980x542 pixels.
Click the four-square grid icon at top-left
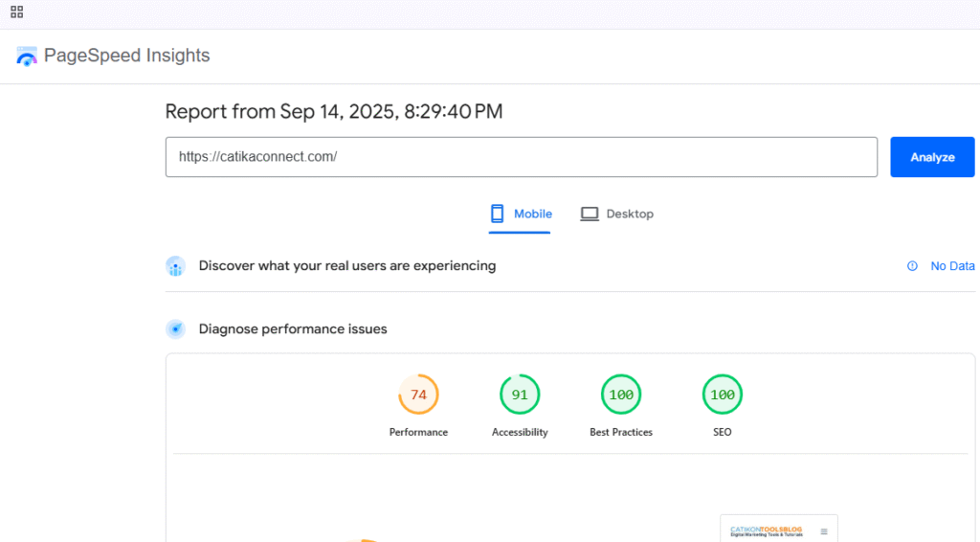[x=16, y=12]
